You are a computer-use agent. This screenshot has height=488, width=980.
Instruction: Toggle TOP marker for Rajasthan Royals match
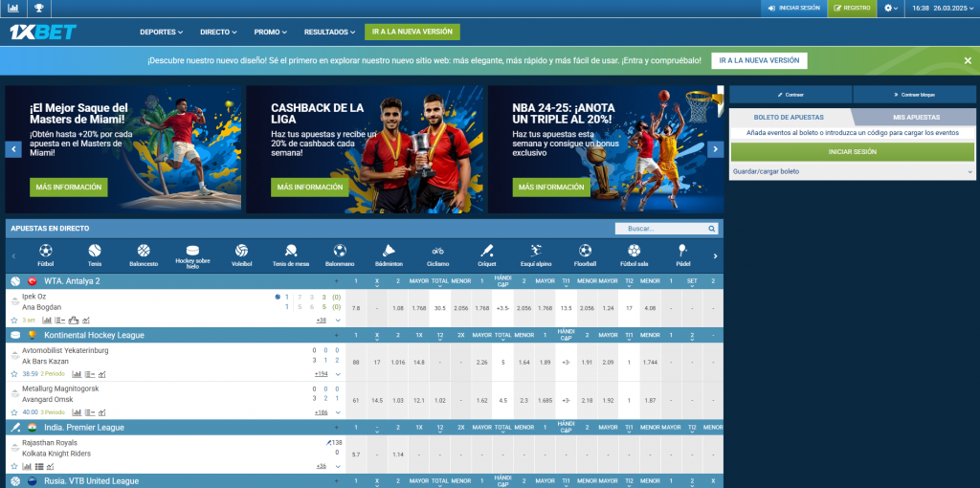click(14, 448)
